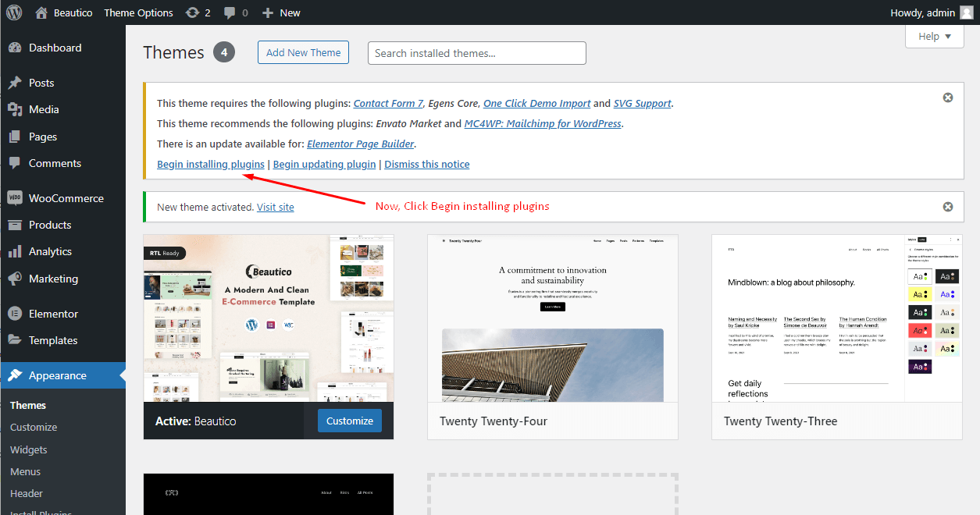980x515 pixels.
Task: Click Customize button on Beautico theme
Action: pos(350,421)
